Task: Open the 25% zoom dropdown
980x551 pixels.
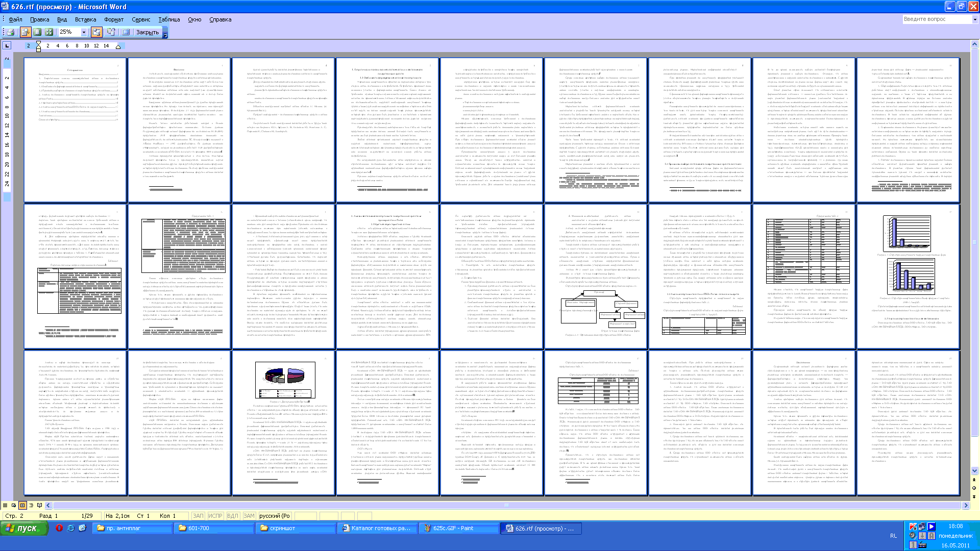Action: 84,32
